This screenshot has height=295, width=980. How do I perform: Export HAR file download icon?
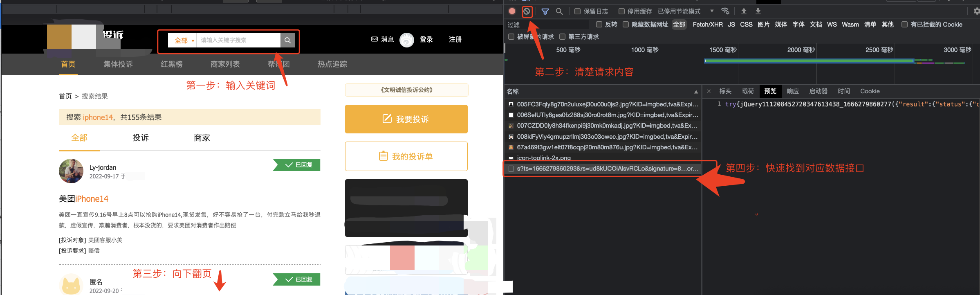(x=758, y=11)
